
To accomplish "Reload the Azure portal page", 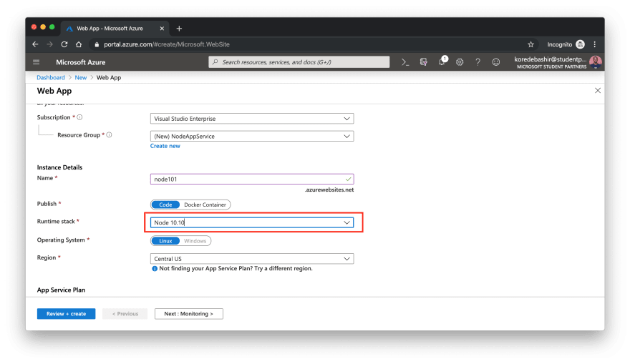I will point(64,44).
